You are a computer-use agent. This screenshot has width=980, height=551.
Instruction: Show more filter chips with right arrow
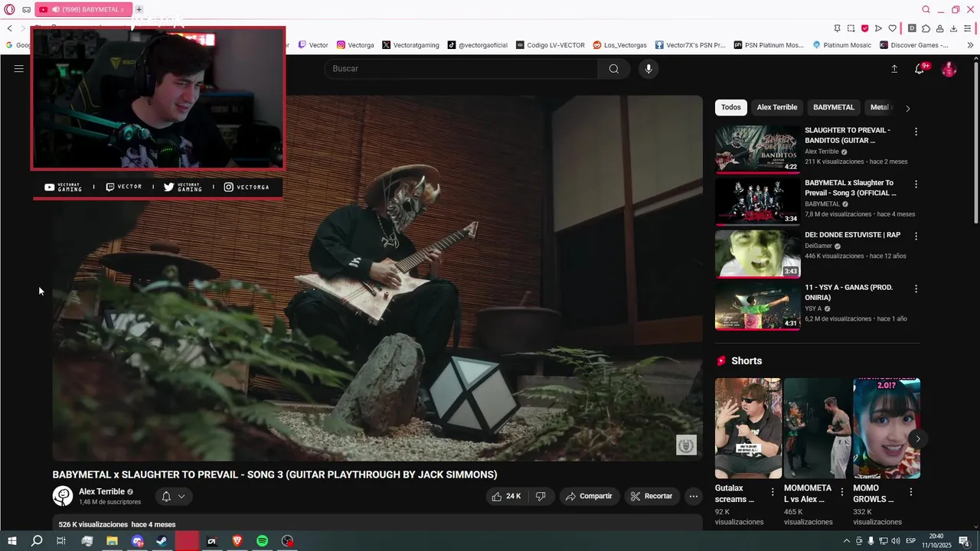coord(908,108)
